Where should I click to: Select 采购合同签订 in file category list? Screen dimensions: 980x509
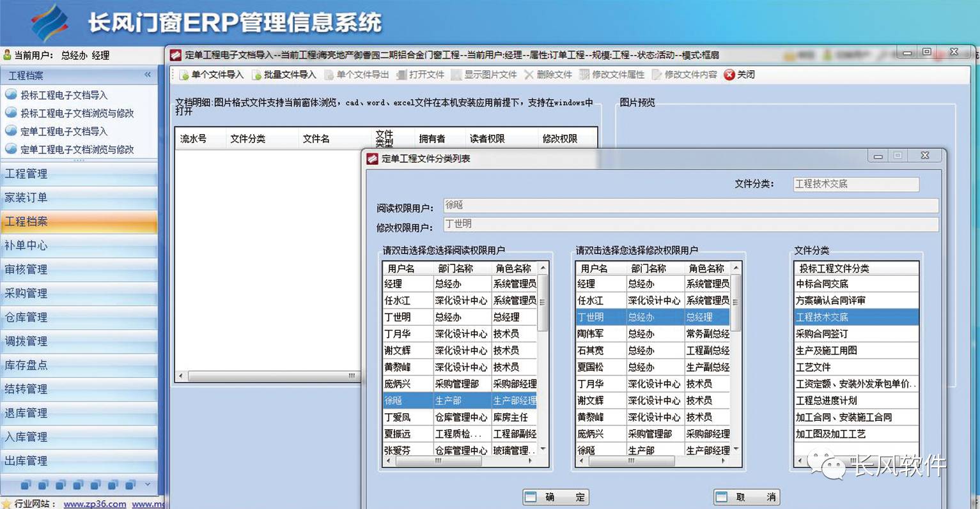tap(822, 334)
